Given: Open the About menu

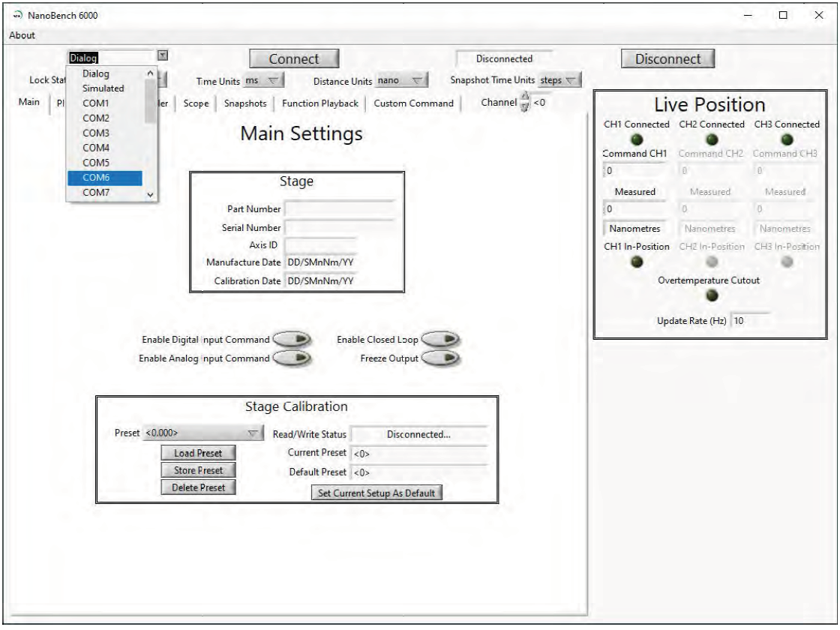Looking at the screenshot, I should point(22,35).
